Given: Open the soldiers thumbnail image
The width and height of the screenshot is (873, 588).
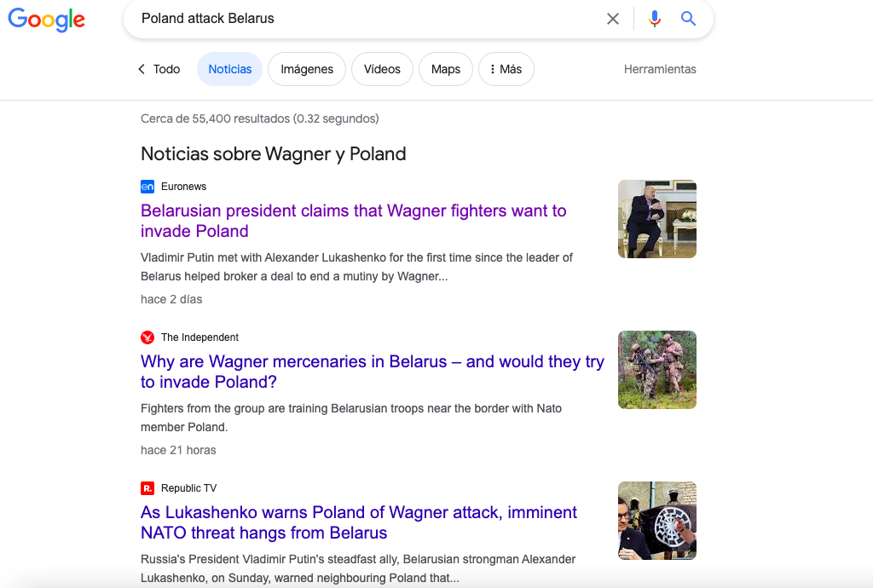Looking at the screenshot, I should click(x=656, y=370).
